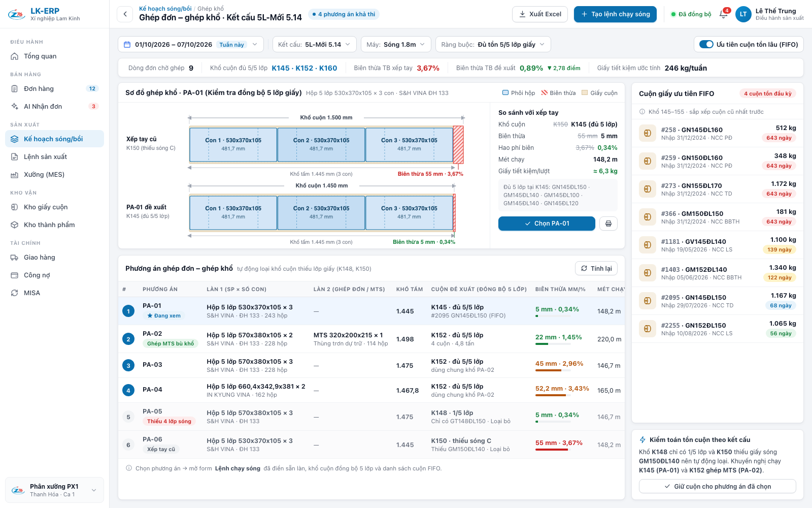Expand the Phân xưởng PX1 selector
Image resolution: width=812 pixels, height=508 pixels.
pyautogui.click(x=54, y=490)
